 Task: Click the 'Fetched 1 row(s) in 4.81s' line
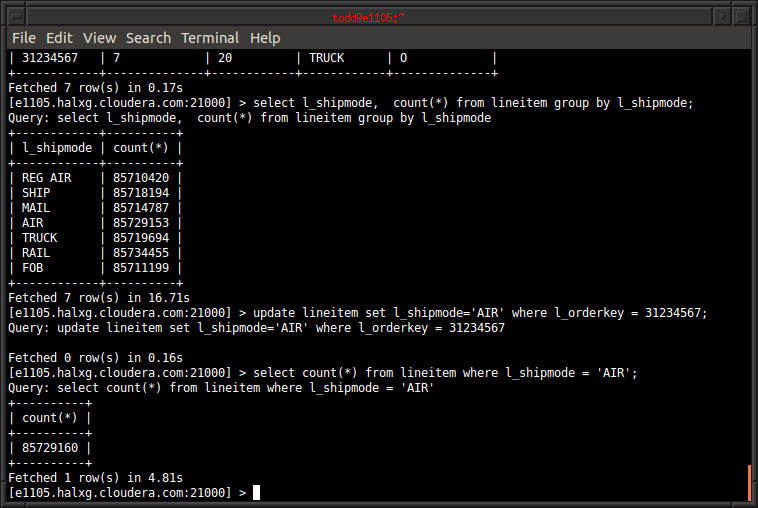tap(95, 478)
